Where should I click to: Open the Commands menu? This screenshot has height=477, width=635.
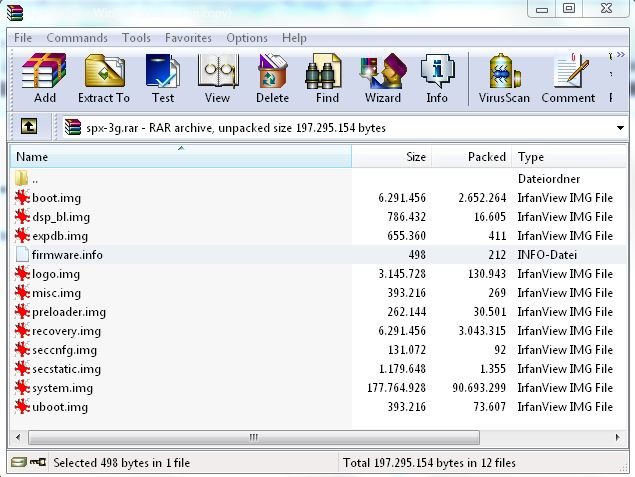click(x=77, y=38)
